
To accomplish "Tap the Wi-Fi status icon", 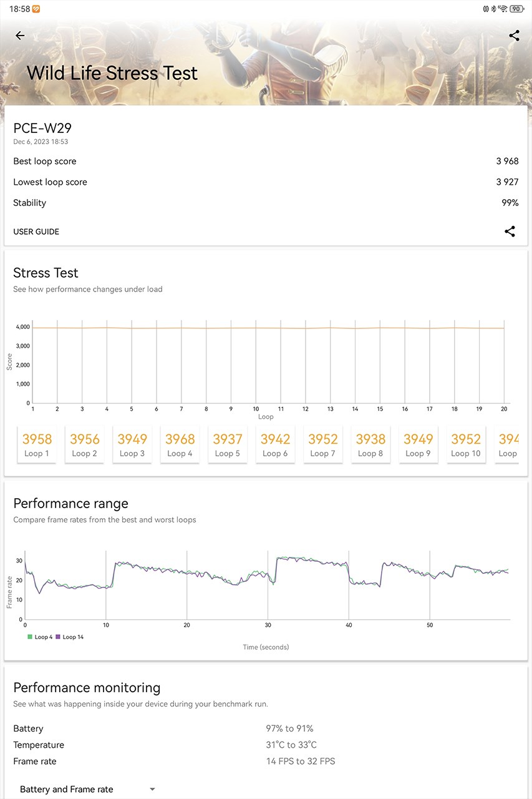I will click(x=503, y=9).
